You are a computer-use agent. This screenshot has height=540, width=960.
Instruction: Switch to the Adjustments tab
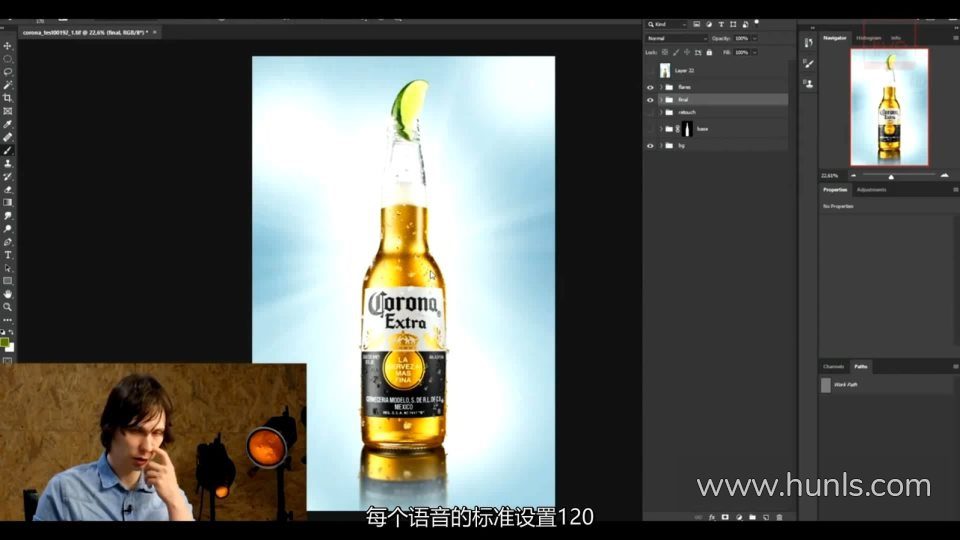coord(871,190)
